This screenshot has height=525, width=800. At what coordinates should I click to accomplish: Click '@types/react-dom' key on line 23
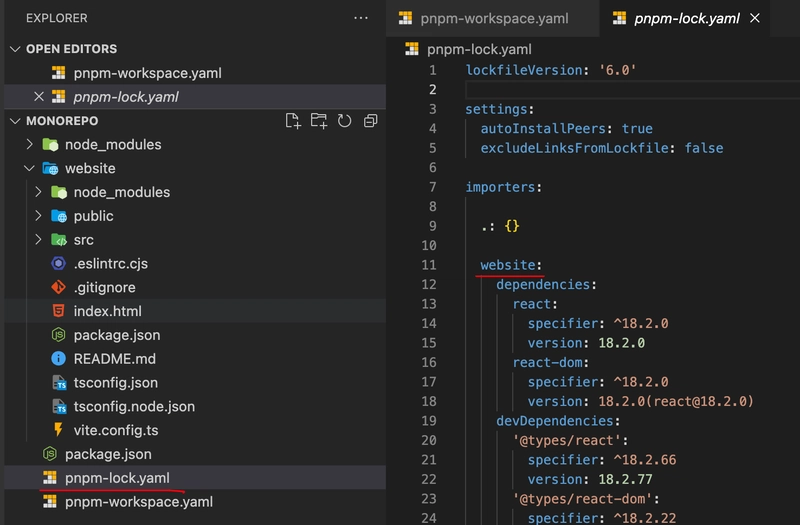click(x=582, y=499)
